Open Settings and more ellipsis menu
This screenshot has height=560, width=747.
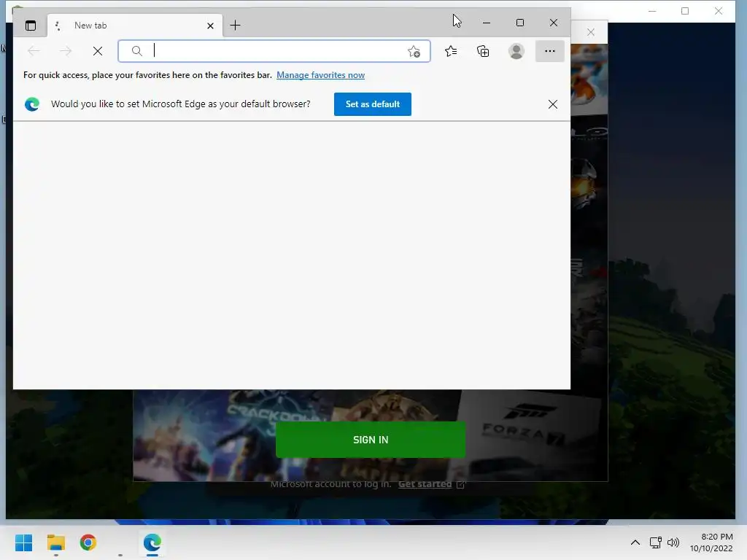click(550, 51)
